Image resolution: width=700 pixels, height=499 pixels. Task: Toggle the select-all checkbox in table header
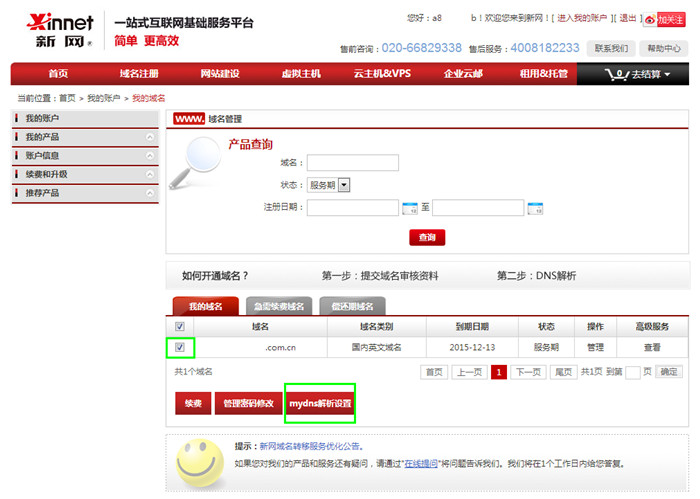(180, 326)
